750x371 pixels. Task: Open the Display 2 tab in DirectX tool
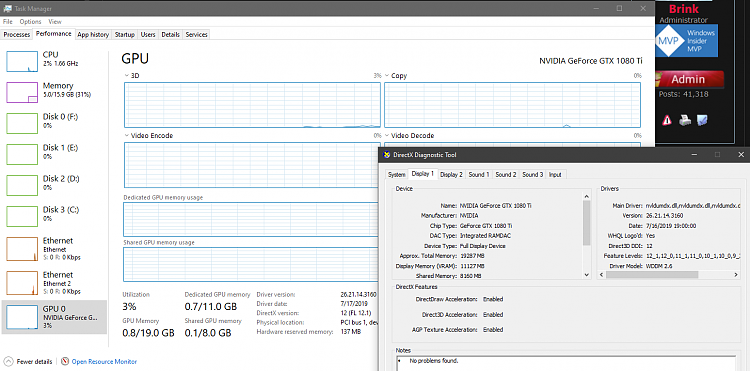point(451,175)
